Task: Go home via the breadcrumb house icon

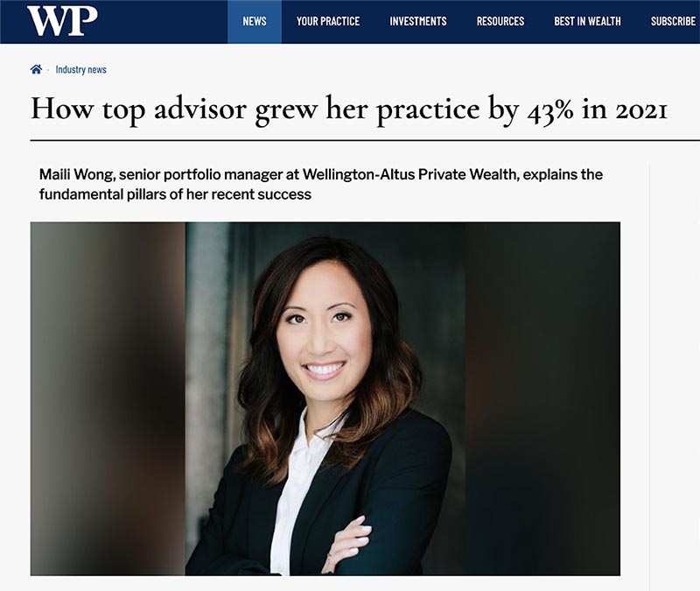Action: 36,69
